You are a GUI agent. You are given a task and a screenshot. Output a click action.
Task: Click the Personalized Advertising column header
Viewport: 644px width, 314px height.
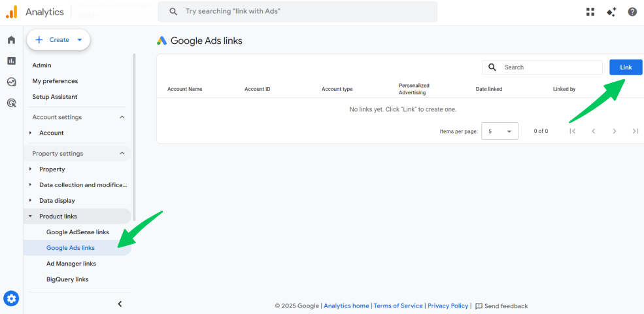(x=414, y=89)
